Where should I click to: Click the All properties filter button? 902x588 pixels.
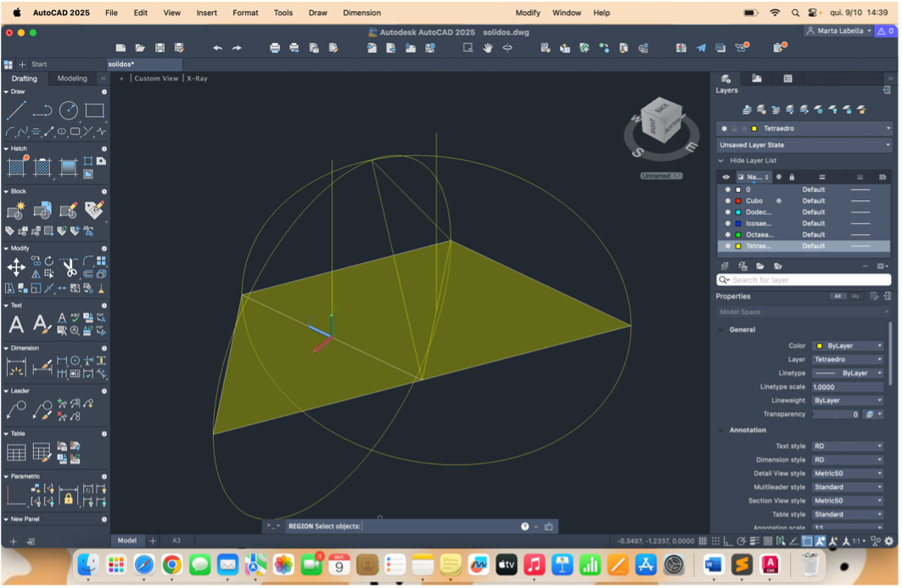(x=838, y=297)
